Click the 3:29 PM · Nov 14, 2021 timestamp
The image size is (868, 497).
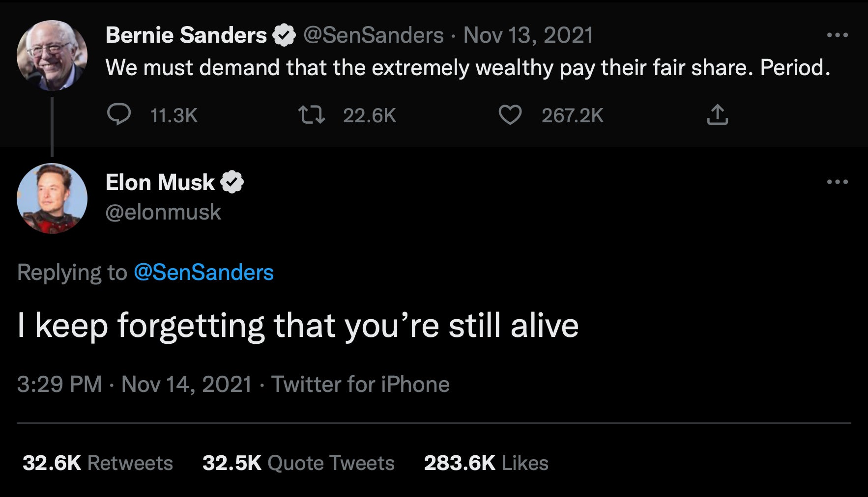[x=134, y=384]
